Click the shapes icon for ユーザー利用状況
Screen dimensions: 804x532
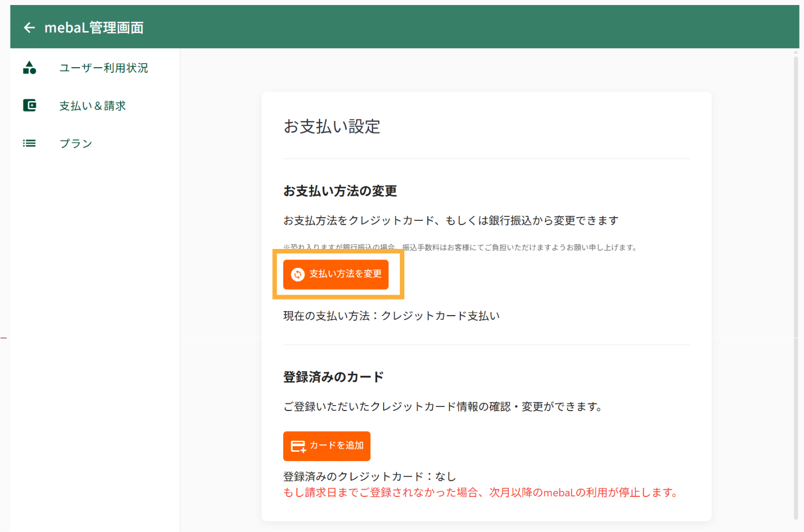click(30, 68)
